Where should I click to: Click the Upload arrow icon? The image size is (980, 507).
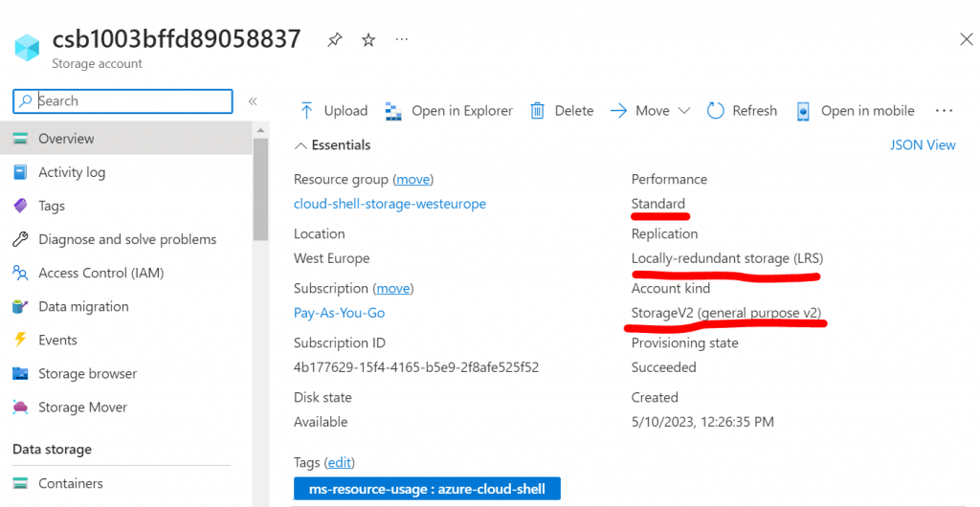[306, 111]
